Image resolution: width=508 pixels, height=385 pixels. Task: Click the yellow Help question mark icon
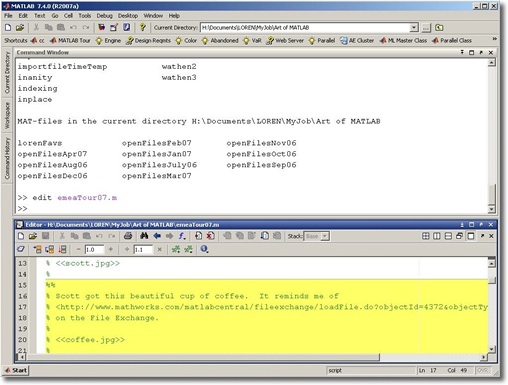tap(143, 28)
